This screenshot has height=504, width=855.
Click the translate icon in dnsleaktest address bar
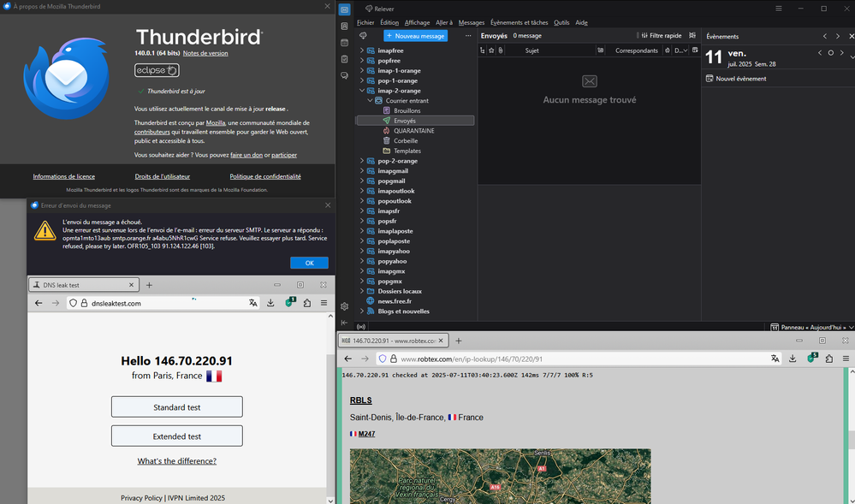pos(252,303)
